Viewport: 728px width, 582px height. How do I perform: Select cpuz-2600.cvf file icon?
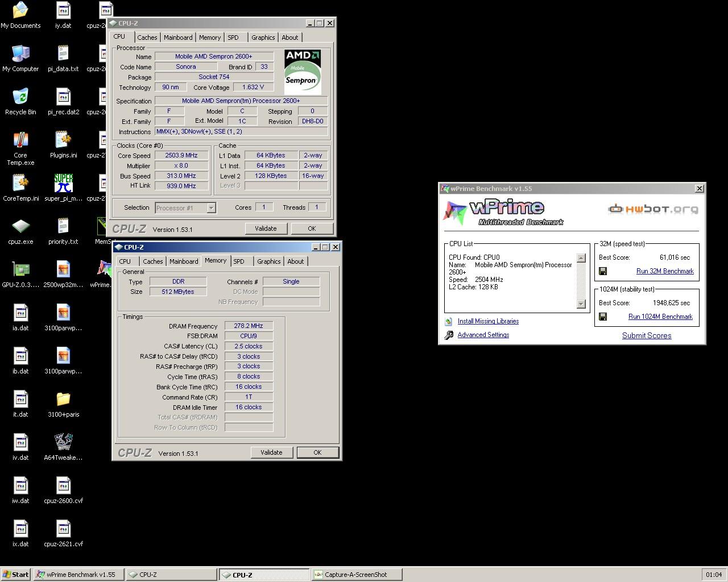[63, 490]
